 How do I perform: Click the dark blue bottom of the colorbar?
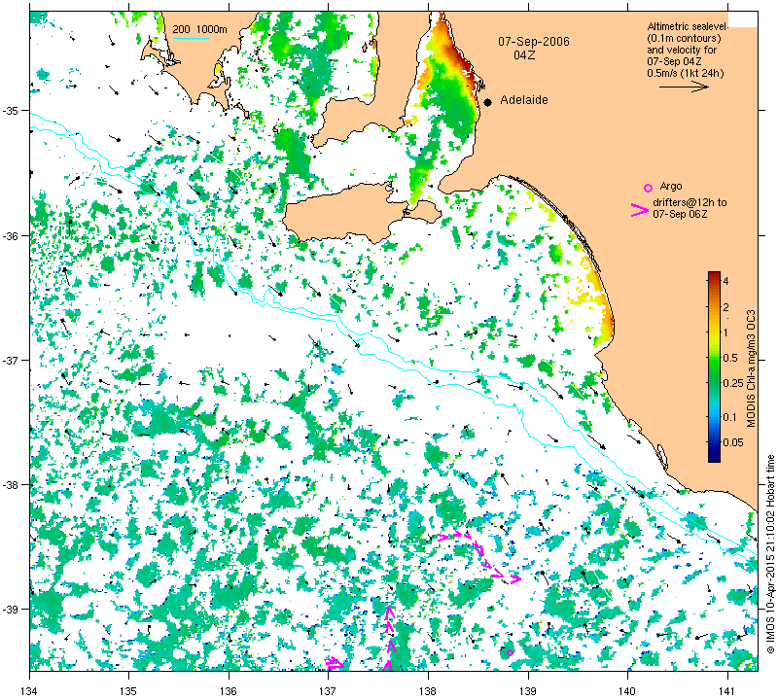(x=714, y=457)
